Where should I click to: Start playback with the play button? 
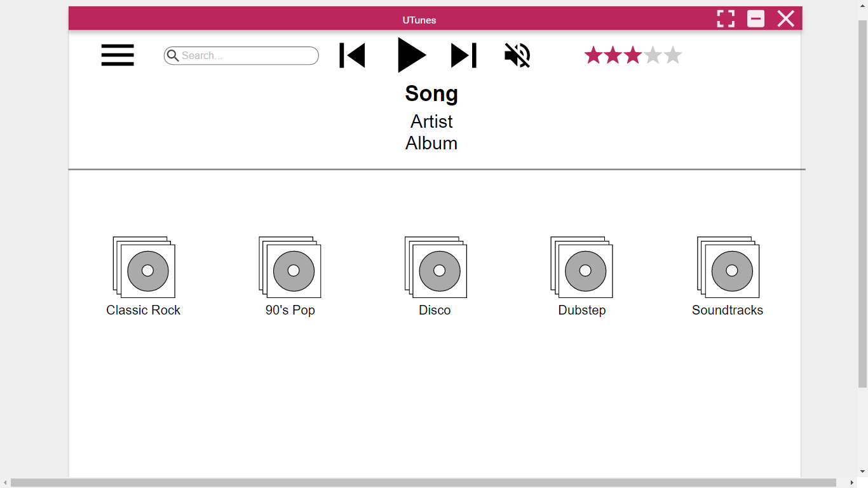point(411,55)
